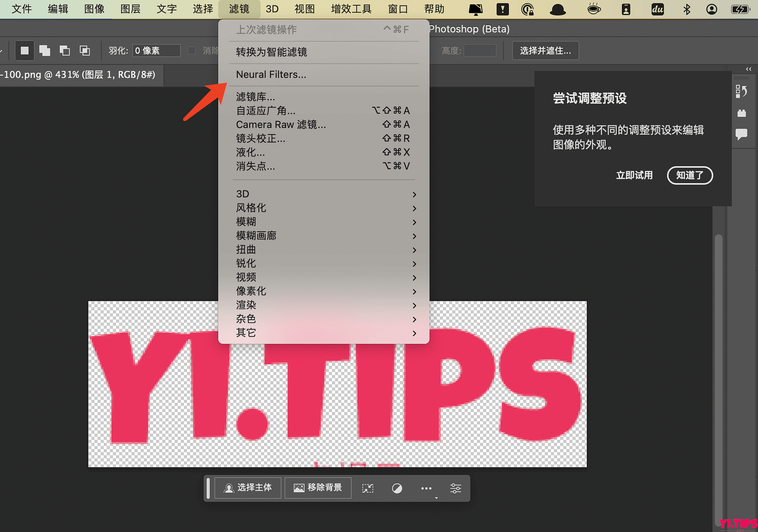Image resolution: width=758 pixels, height=532 pixels.
Task: Click the more options ellipsis in the taskbar
Action: click(x=426, y=488)
